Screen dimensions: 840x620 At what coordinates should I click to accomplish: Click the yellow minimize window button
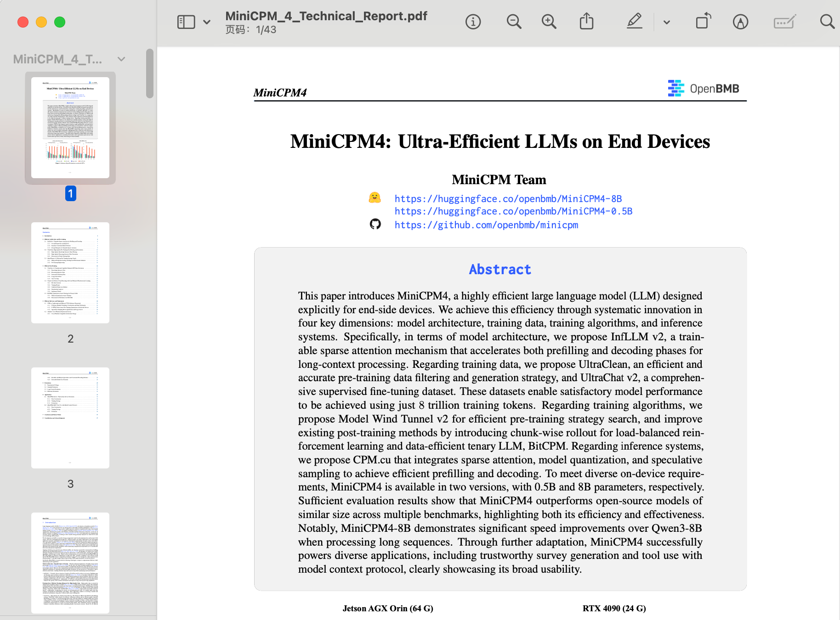41,22
